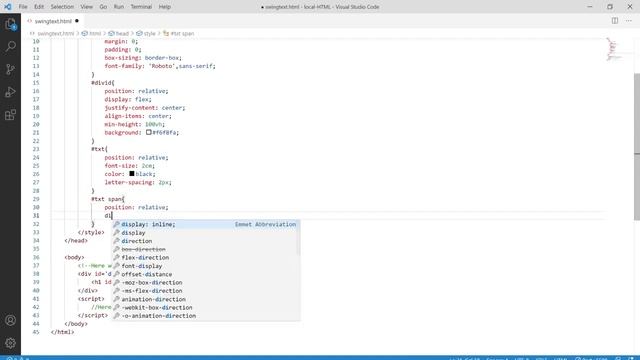Select the 'display' suggestion
This screenshot has width=640, height=360.
tap(206, 233)
